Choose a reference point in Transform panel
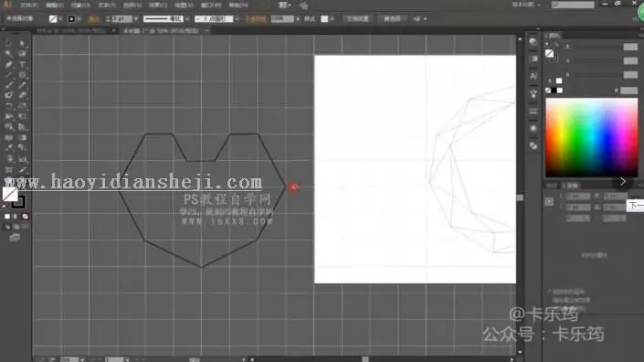The height and width of the screenshot is (362, 644). [549, 201]
